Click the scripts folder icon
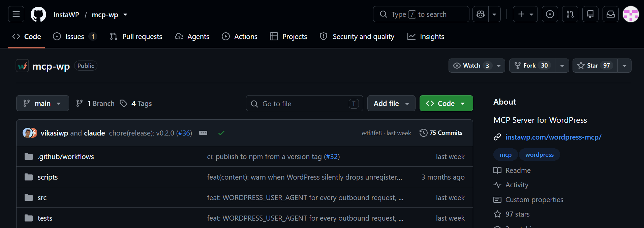Screen dimensions: 644x228 pos(29,177)
